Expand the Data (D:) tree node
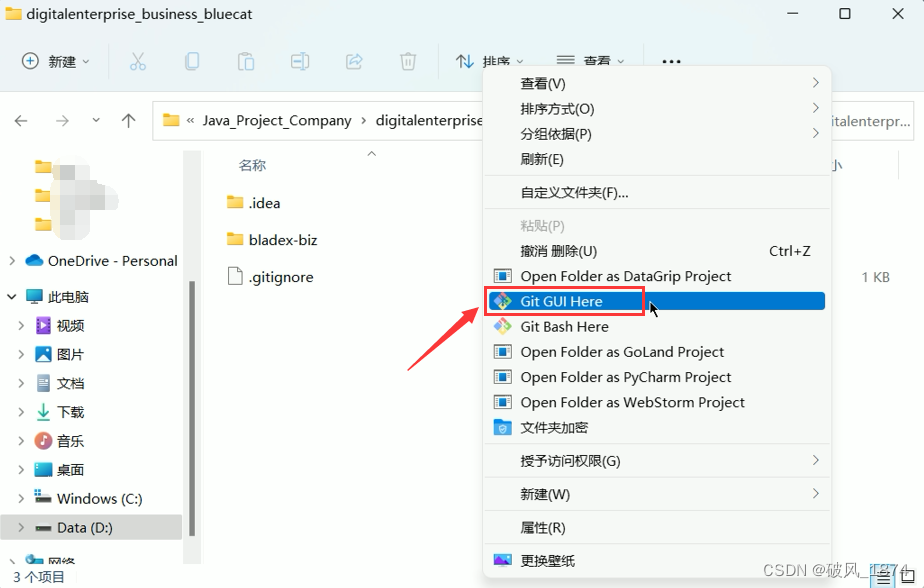This screenshot has width=924, height=588. pos(21,527)
